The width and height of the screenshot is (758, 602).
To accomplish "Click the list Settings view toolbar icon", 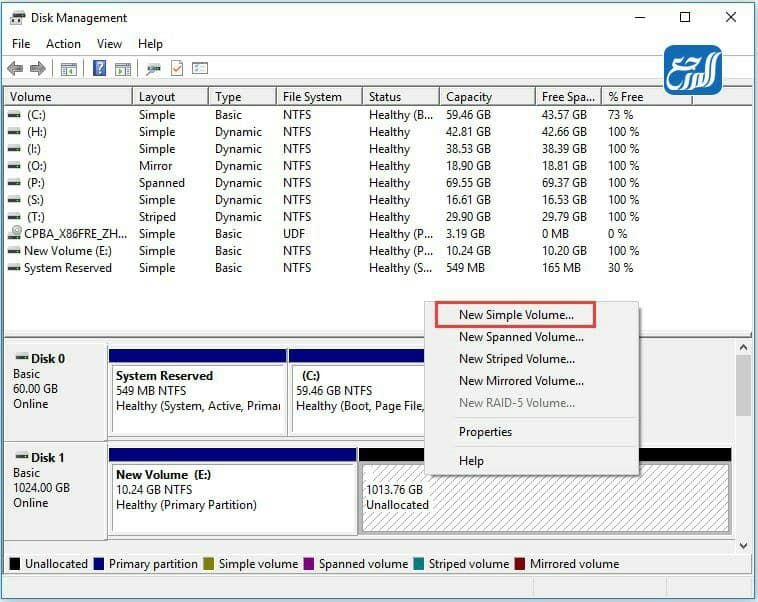I will point(200,69).
